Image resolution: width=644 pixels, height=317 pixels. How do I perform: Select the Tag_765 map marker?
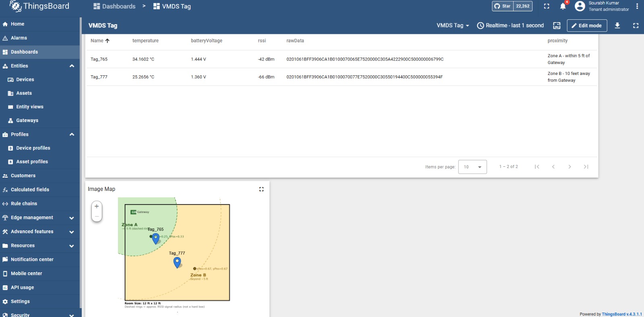156,238
